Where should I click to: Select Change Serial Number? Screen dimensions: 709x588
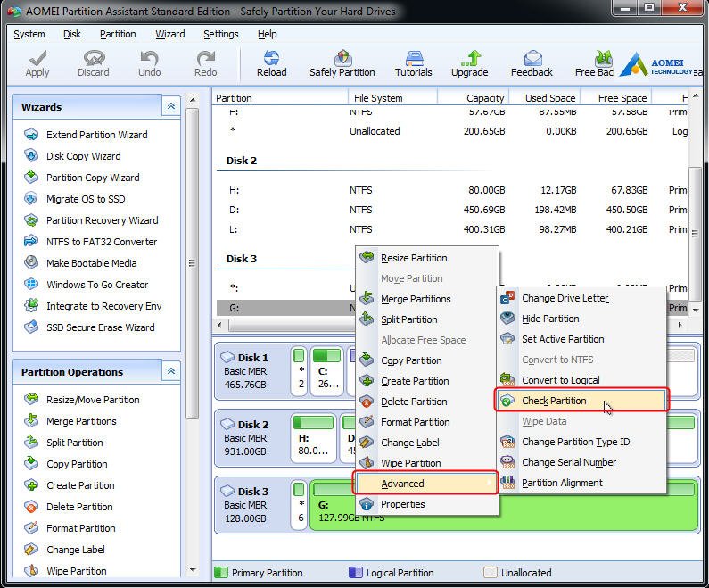click(x=581, y=462)
